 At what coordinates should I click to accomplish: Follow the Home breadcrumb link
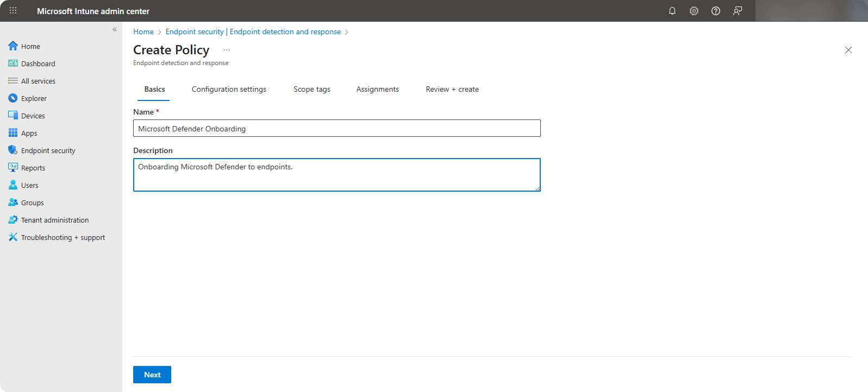click(x=143, y=32)
